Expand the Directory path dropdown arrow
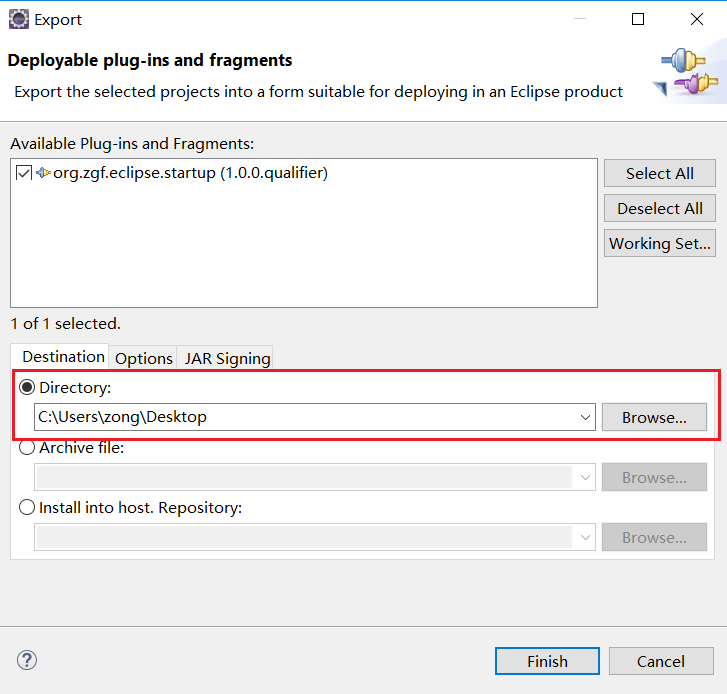Viewport: 727px width, 694px height. point(586,417)
